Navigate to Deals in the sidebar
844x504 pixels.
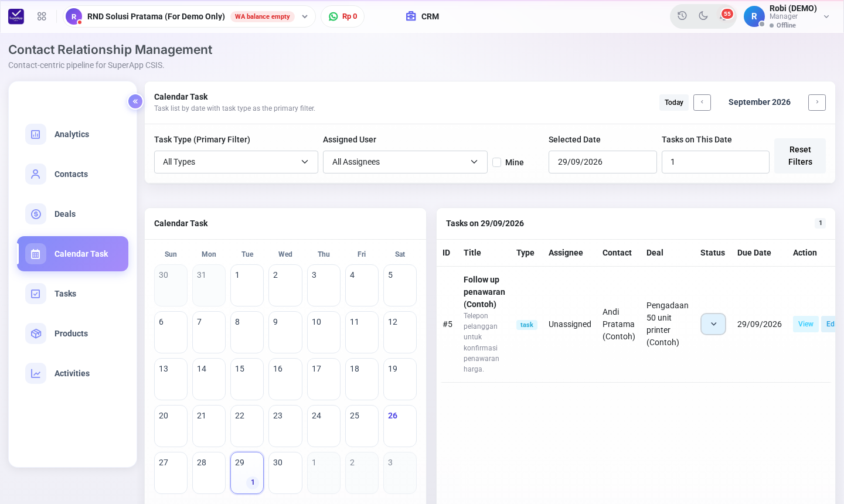(73, 214)
